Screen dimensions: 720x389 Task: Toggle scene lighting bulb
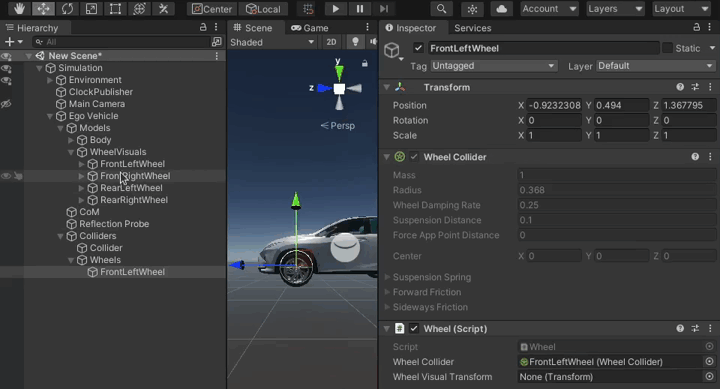tap(355, 42)
